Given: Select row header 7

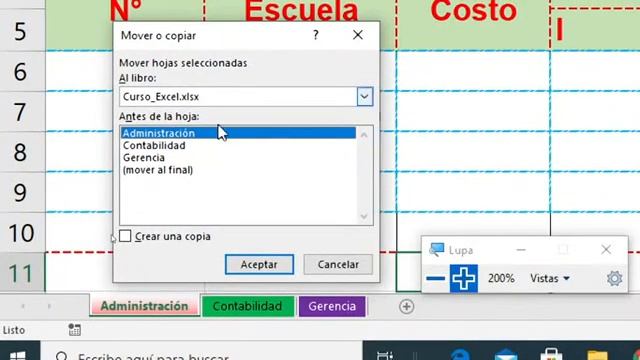Looking at the screenshot, I should point(21,112).
